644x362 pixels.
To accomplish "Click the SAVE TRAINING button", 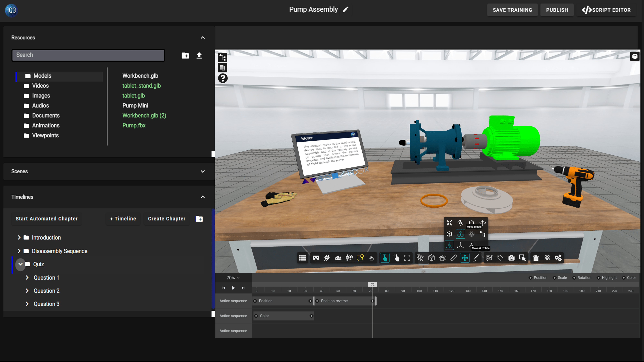I will (512, 10).
